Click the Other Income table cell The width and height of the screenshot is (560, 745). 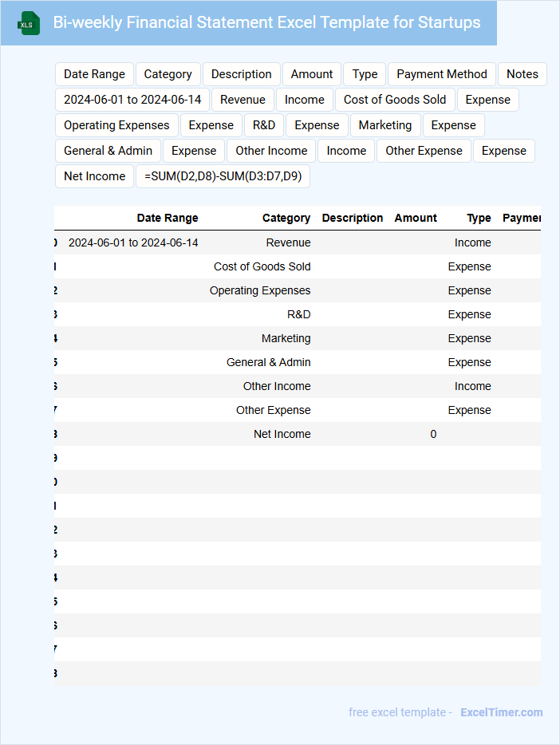[277, 386]
